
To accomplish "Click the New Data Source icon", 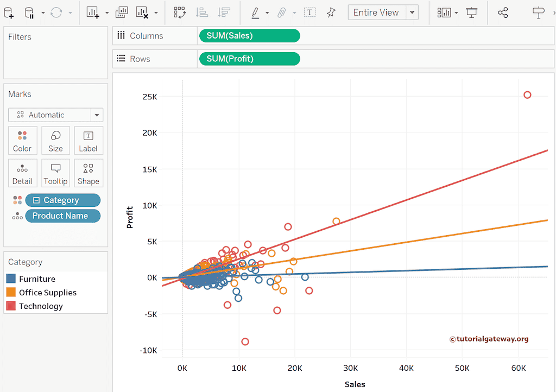I will click(9, 12).
